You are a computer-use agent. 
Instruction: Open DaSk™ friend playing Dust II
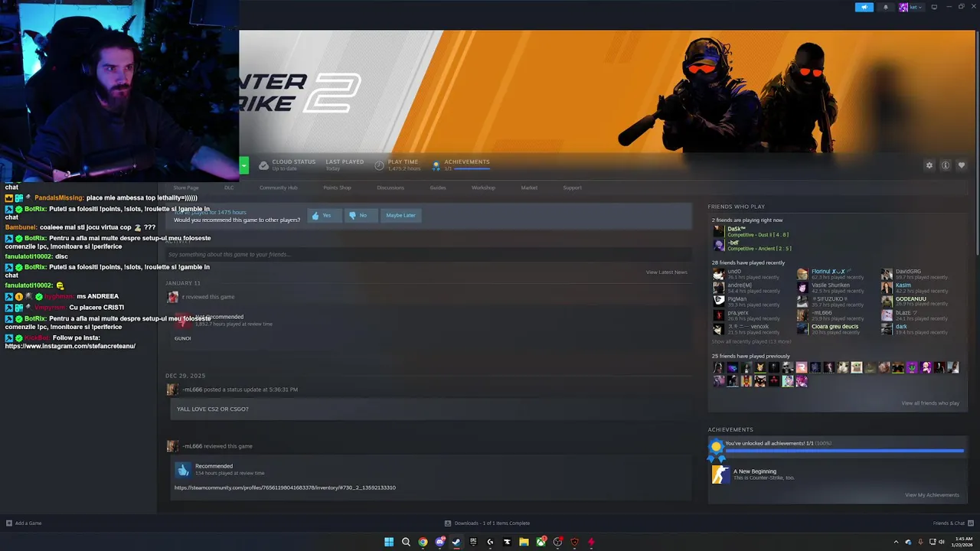point(750,231)
